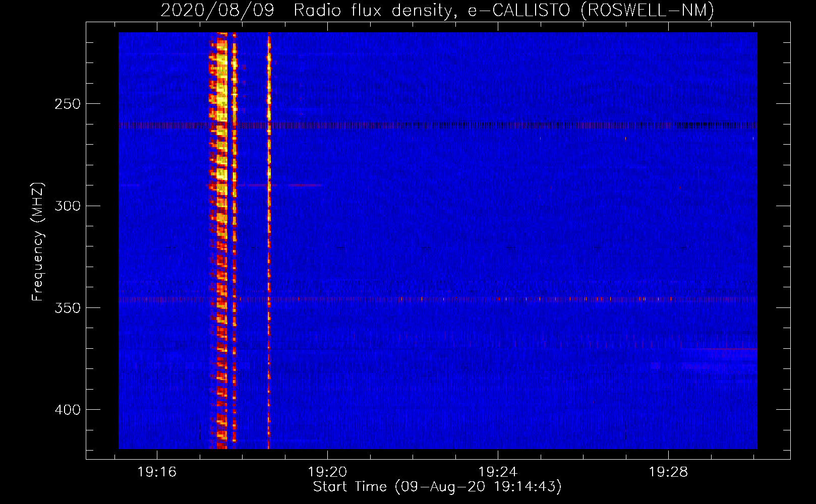The width and height of the screenshot is (816, 504).
Task: Click the 19:16 time tick label
Action: pos(157,472)
